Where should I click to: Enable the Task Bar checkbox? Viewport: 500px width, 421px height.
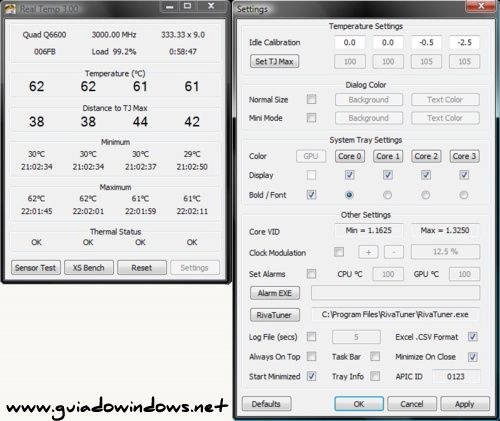(x=375, y=356)
